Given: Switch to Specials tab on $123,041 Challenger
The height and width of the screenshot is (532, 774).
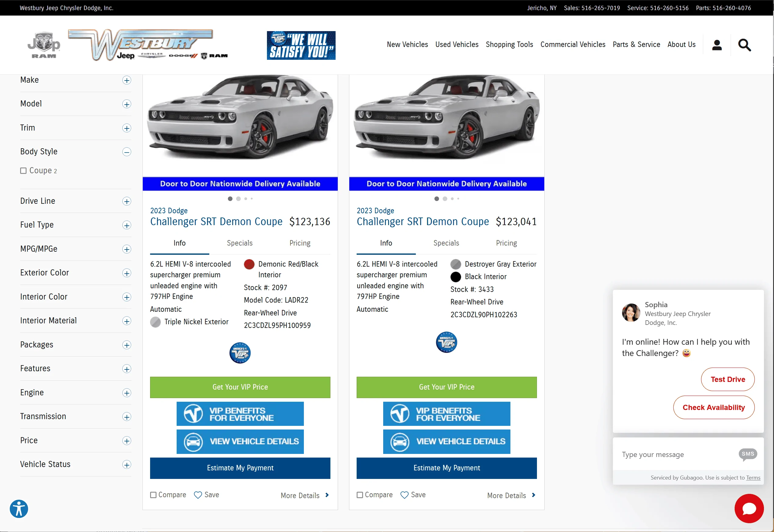Looking at the screenshot, I should point(446,243).
